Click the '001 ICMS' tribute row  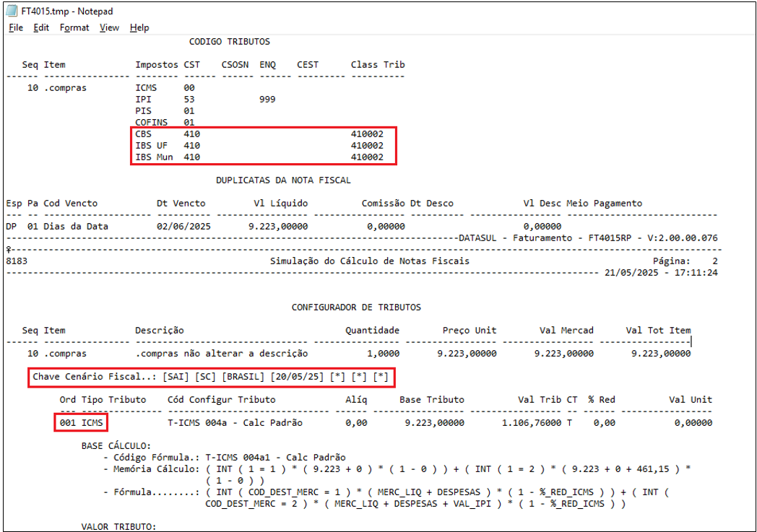[81, 423]
